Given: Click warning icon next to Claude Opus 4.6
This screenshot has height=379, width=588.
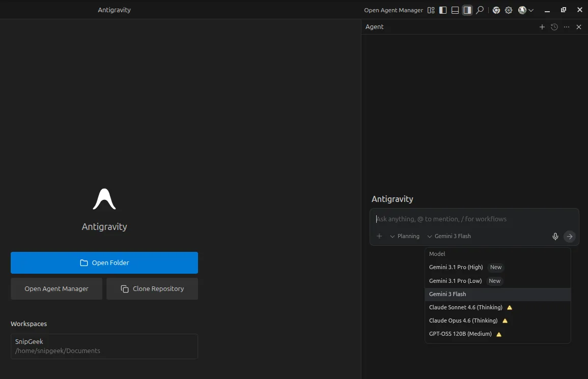Looking at the screenshot, I should (x=505, y=321).
